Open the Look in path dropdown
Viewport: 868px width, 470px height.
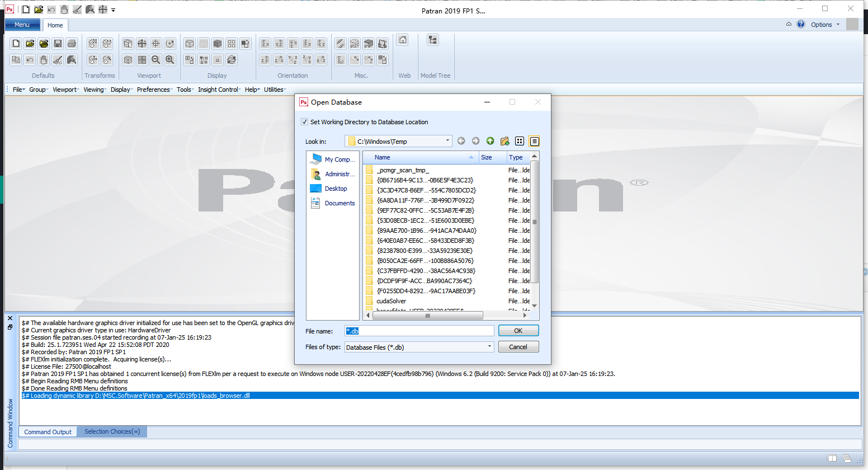[x=447, y=141]
